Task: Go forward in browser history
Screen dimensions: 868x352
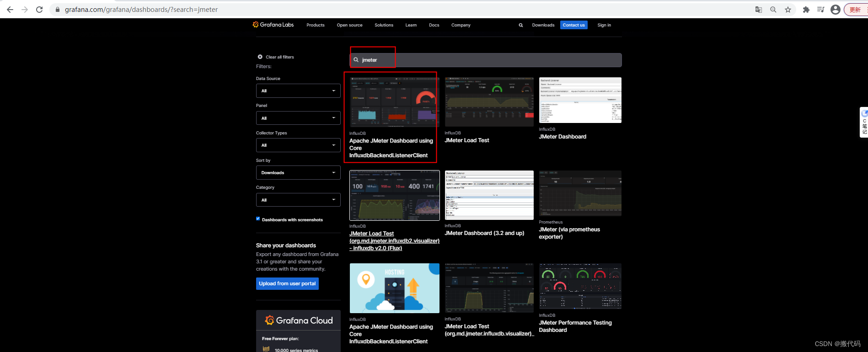Action: 25,10
